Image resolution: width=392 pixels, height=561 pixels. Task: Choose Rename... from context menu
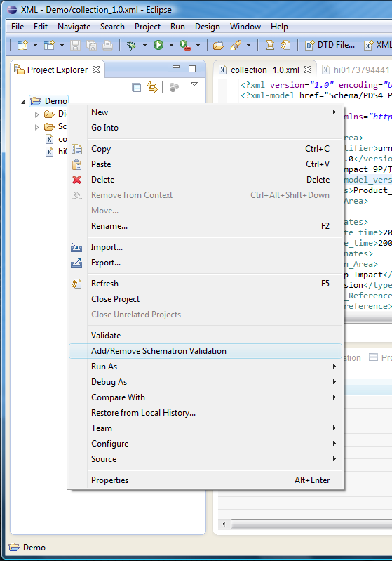click(205, 226)
